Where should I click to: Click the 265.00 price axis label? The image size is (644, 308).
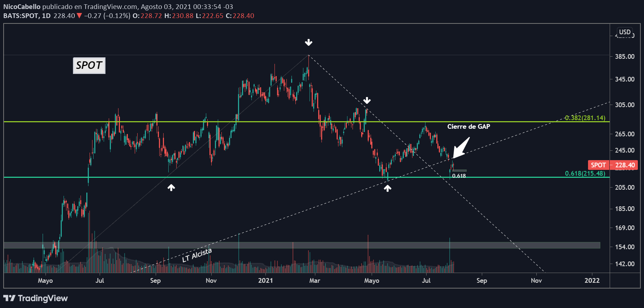[625, 134]
